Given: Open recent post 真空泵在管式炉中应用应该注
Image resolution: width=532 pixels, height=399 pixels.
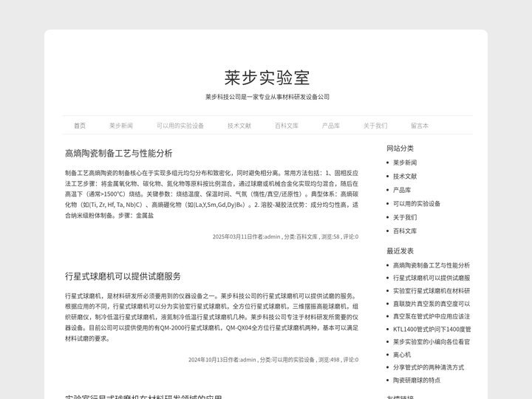Looking at the screenshot, I should tap(432, 316).
